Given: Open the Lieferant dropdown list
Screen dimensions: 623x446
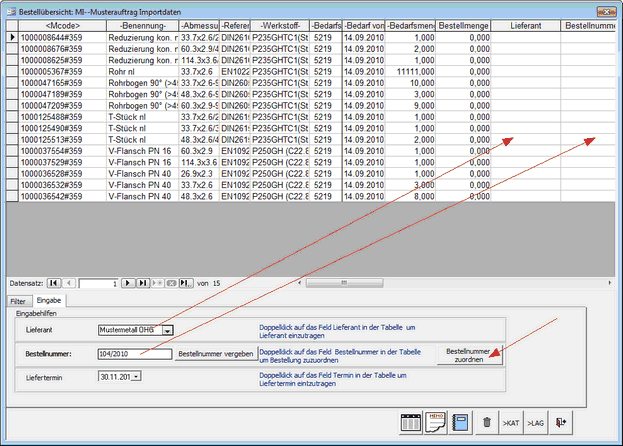Looking at the screenshot, I should (168, 329).
